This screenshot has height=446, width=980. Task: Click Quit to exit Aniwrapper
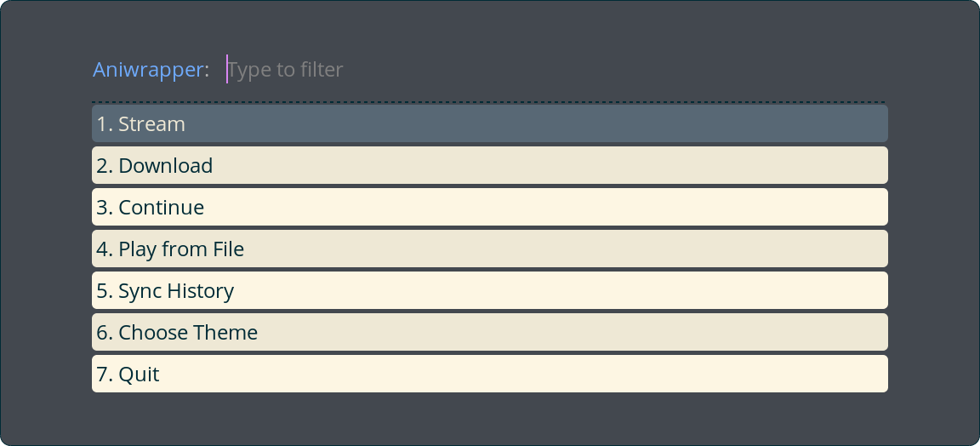click(489, 374)
